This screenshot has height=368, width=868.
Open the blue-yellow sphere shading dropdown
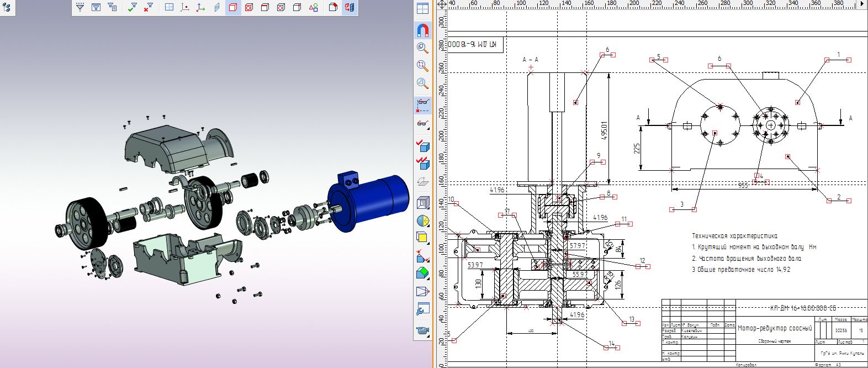pyautogui.click(x=423, y=221)
